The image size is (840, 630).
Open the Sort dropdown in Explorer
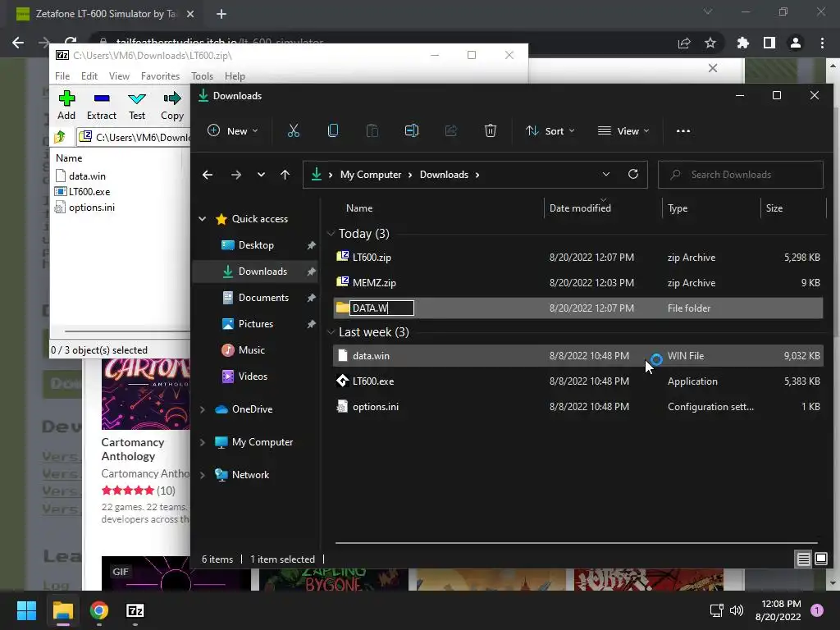550,130
